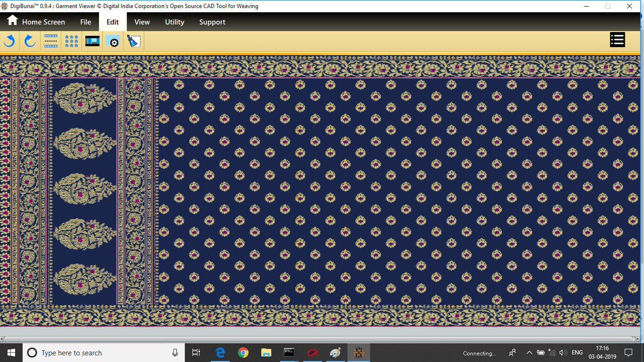Select the Edit tab
The image size is (644, 362).
point(113,22)
